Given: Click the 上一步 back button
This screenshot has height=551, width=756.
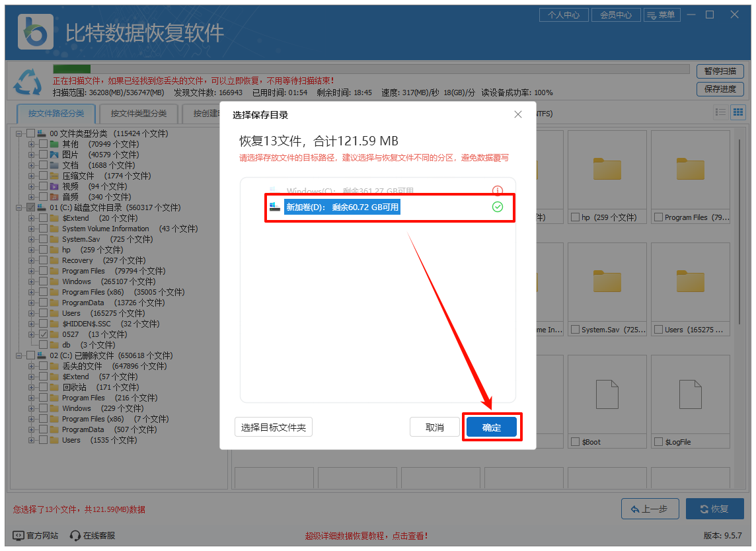Looking at the screenshot, I should click(650, 509).
